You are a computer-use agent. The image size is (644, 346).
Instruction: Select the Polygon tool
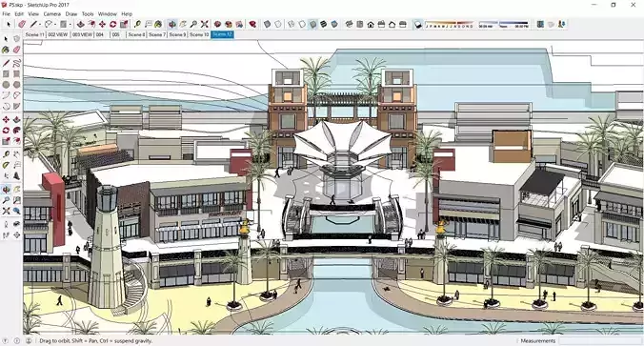[16, 85]
